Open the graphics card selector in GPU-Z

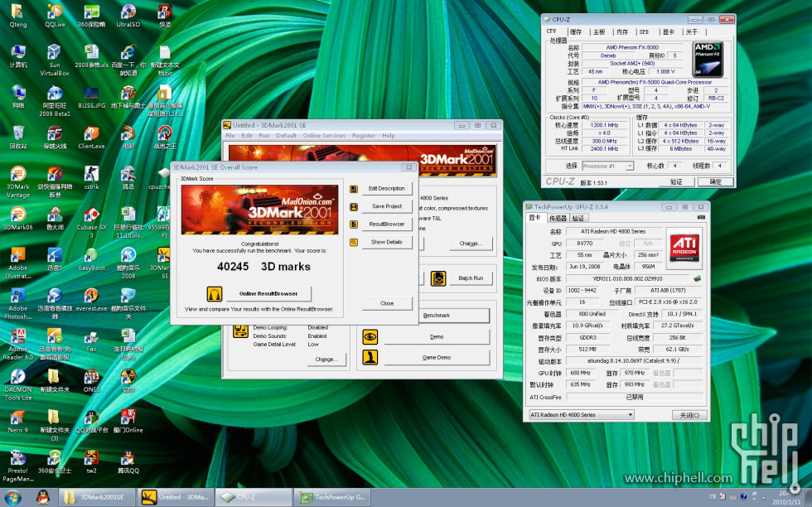point(581,415)
